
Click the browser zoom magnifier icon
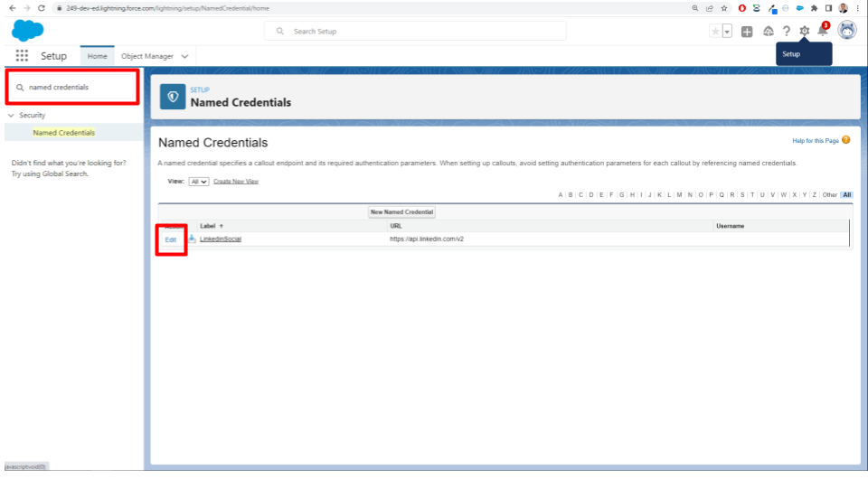point(695,8)
